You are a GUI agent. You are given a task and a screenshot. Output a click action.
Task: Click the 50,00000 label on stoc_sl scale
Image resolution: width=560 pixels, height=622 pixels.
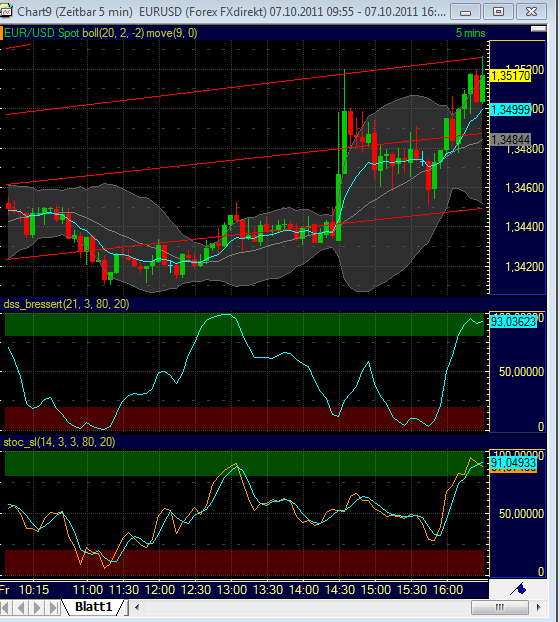pyautogui.click(x=521, y=514)
